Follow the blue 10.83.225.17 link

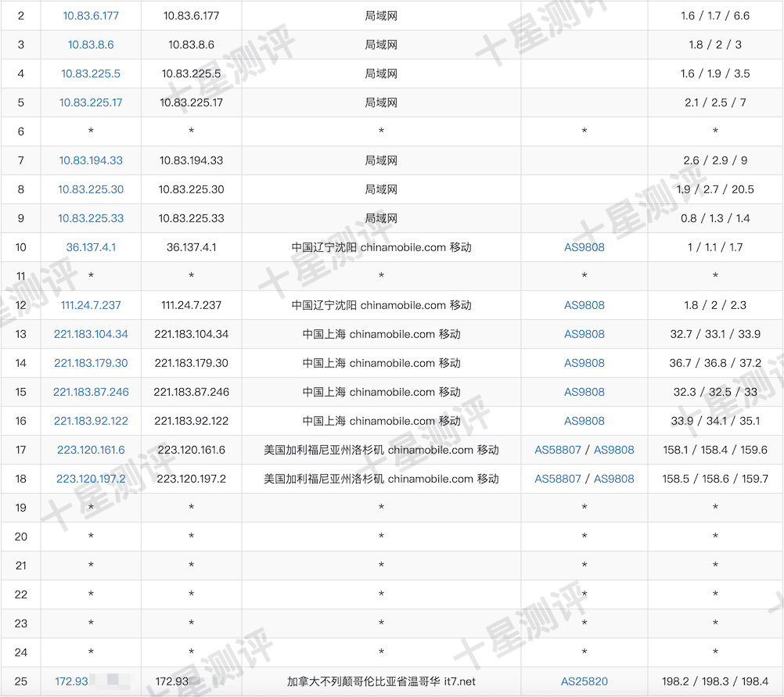(91, 102)
